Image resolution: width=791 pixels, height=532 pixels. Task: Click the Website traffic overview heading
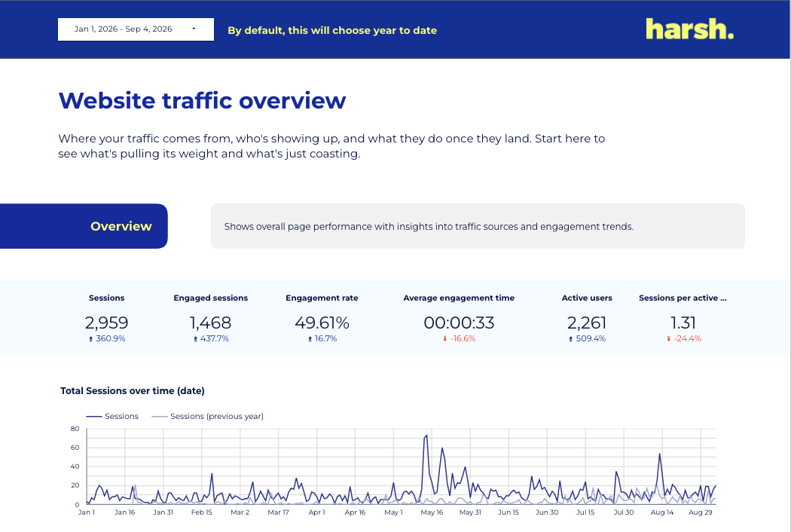coord(203,100)
